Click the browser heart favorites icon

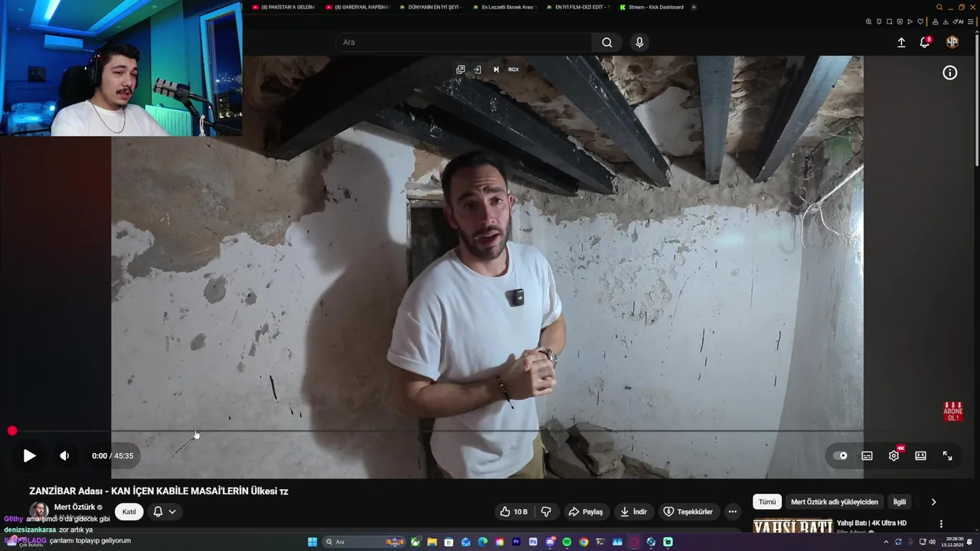click(920, 21)
